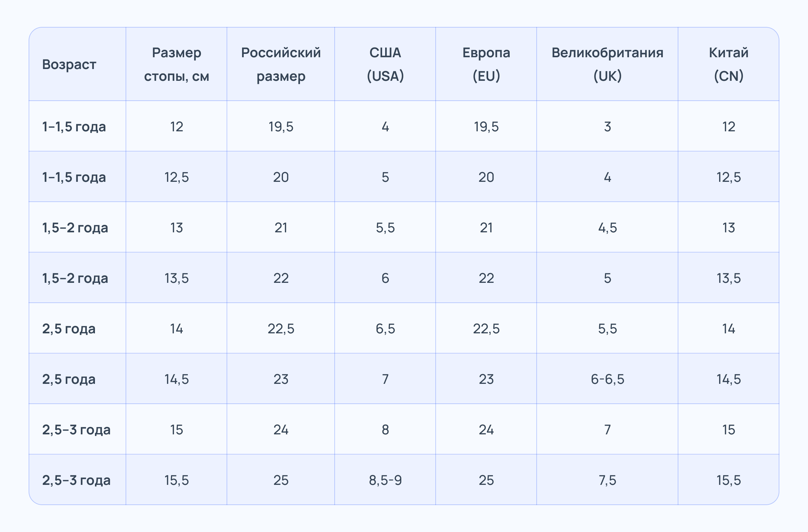Select the USA size cell 8,5-9
The width and height of the screenshot is (808, 532).
coord(385,480)
